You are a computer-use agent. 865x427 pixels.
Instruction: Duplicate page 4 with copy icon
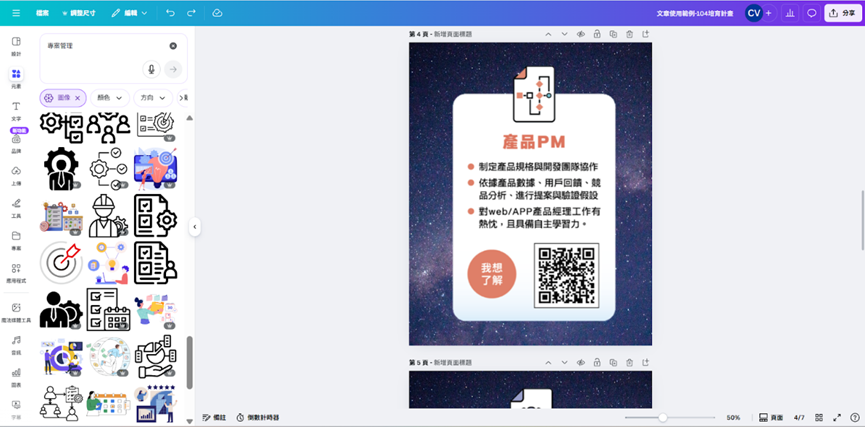click(613, 34)
